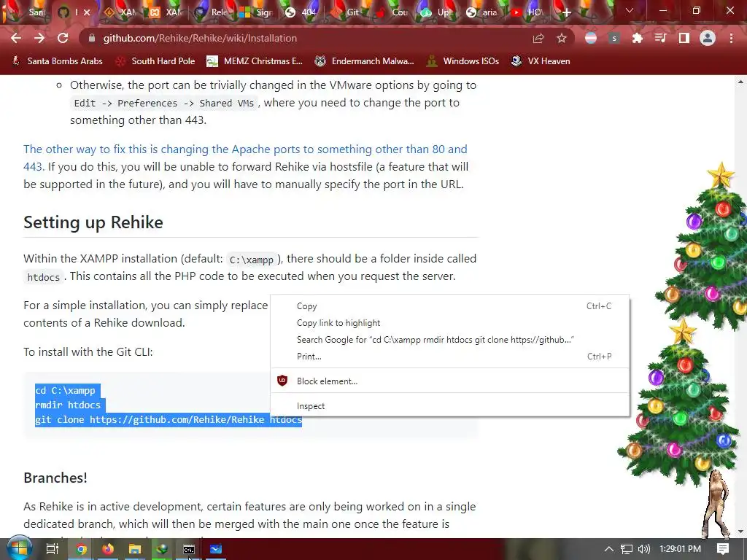
Task: Click the highlighted 'git clone' code line
Action: pyautogui.click(x=169, y=419)
